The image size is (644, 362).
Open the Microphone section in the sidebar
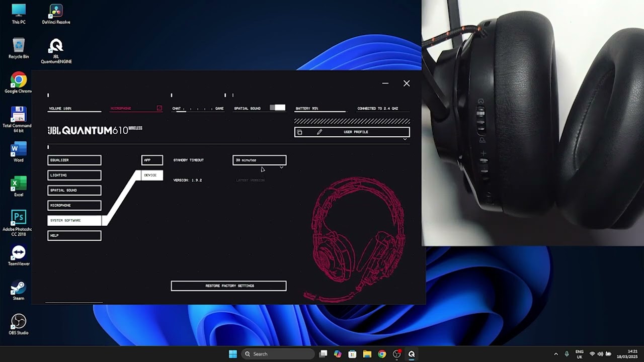[x=74, y=206]
